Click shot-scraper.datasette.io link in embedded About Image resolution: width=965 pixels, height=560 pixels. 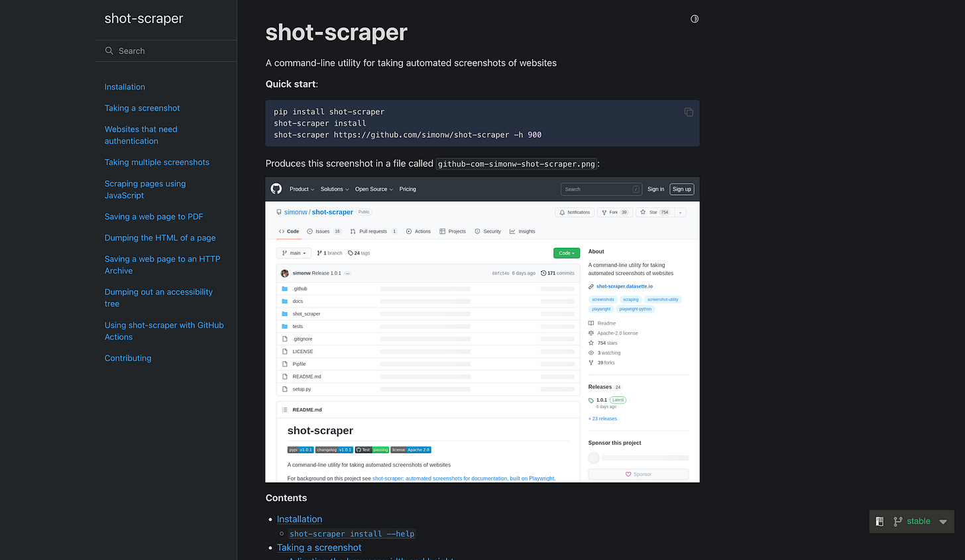(x=624, y=286)
